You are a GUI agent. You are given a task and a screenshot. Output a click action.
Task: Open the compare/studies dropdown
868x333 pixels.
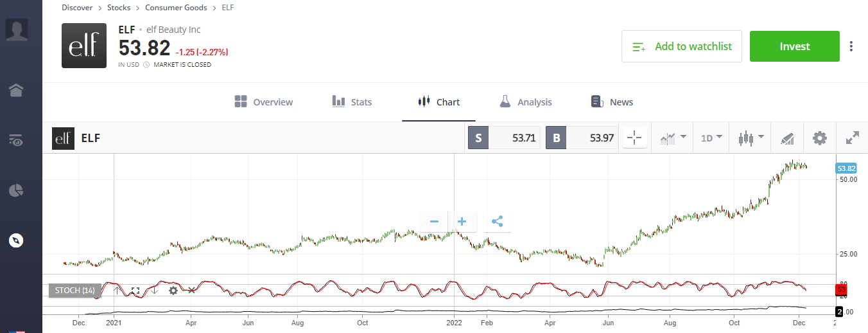[x=672, y=138]
